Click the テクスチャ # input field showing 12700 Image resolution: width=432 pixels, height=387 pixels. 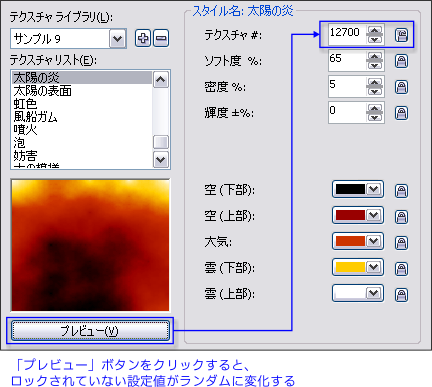[347, 34]
